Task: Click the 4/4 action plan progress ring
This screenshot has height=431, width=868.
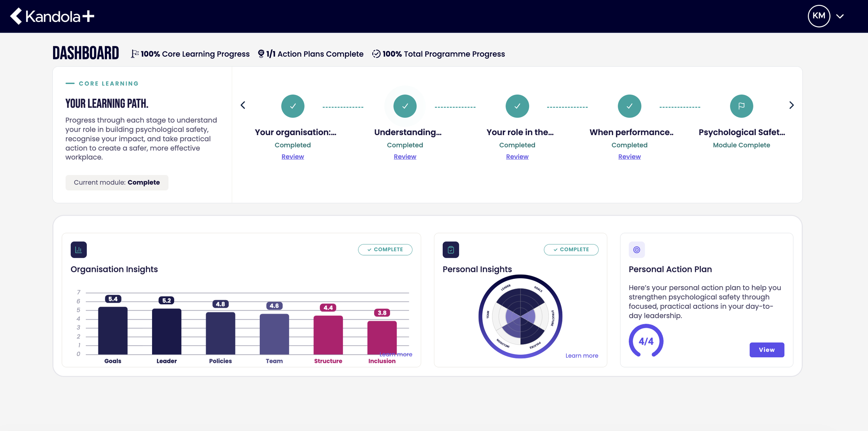Action: coord(646,341)
